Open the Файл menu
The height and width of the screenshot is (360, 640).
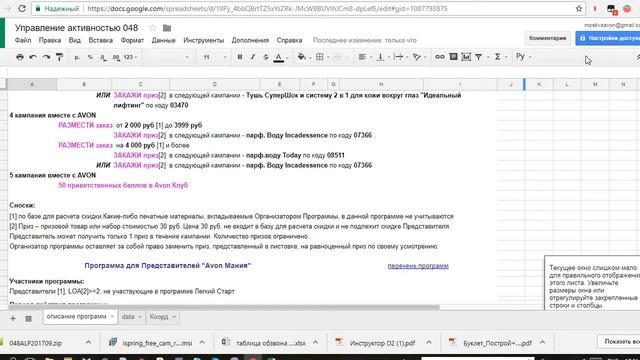[23, 40]
